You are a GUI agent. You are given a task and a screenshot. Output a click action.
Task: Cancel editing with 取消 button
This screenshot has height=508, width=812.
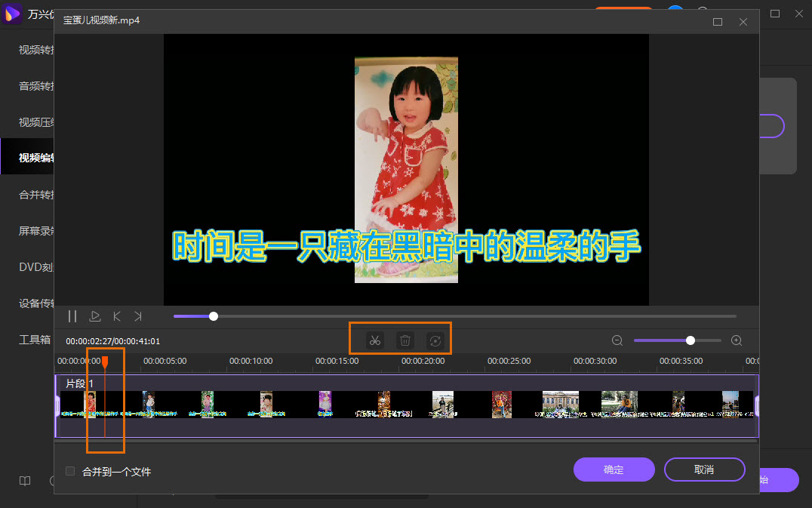point(704,470)
